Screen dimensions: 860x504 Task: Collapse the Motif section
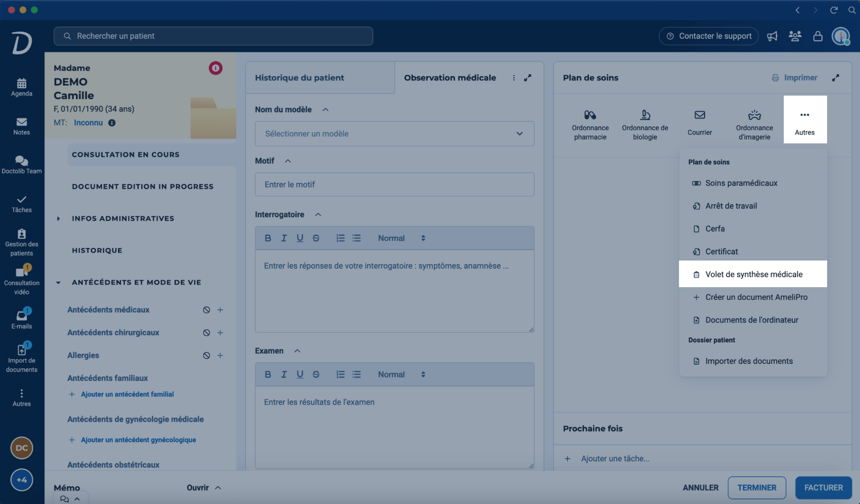288,161
